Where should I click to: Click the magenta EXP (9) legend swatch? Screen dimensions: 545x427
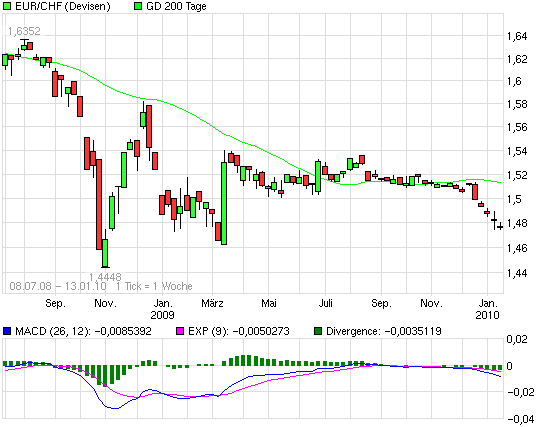(x=180, y=331)
